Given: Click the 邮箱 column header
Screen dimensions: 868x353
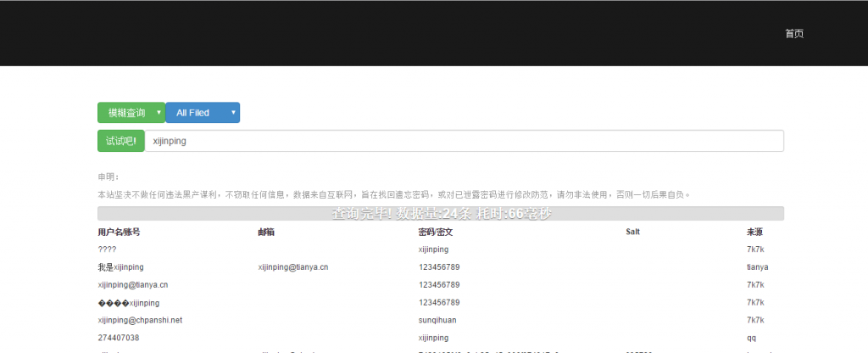Looking at the screenshot, I should tap(266, 232).
